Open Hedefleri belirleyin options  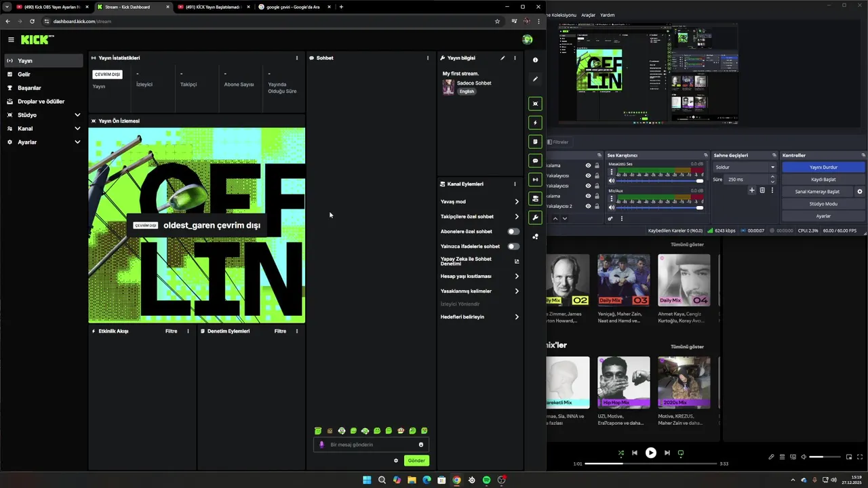click(x=479, y=317)
